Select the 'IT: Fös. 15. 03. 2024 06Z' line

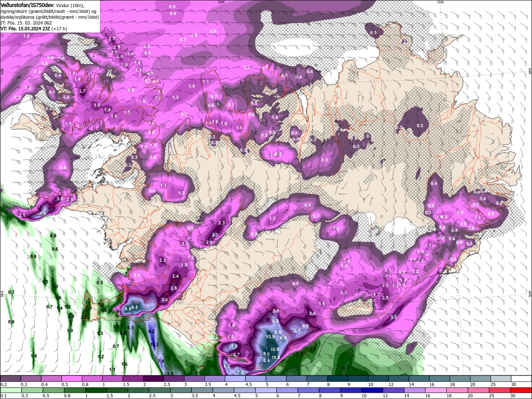coord(26,23)
